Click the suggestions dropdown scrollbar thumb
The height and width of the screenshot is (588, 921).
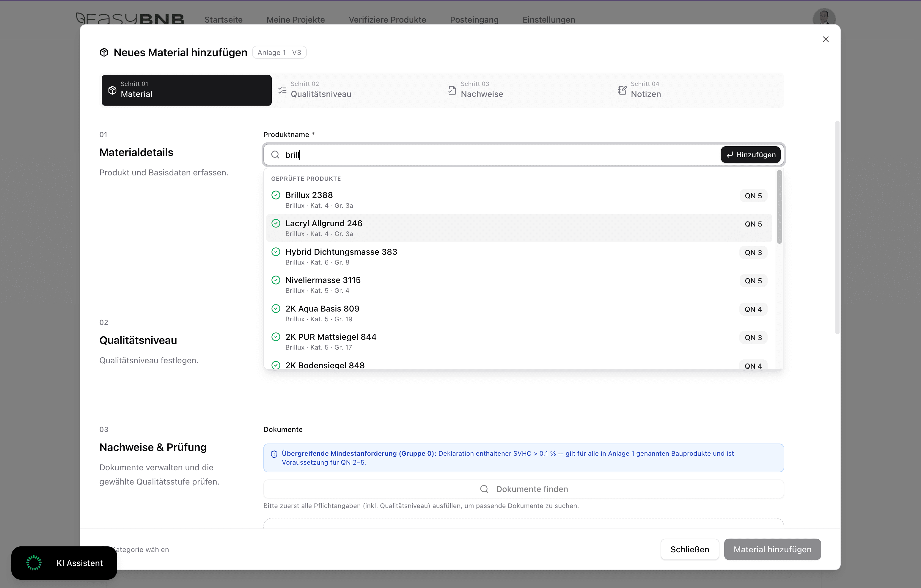(779, 207)
